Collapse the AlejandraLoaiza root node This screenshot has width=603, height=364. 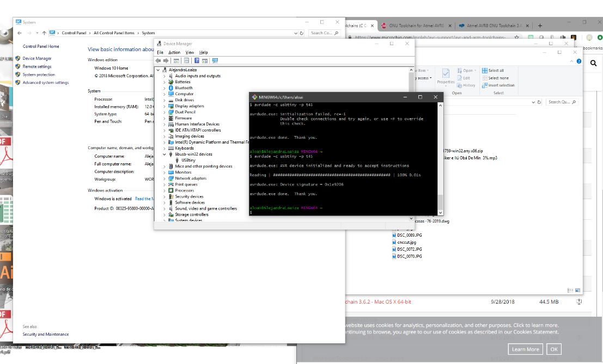coord(158,70)
